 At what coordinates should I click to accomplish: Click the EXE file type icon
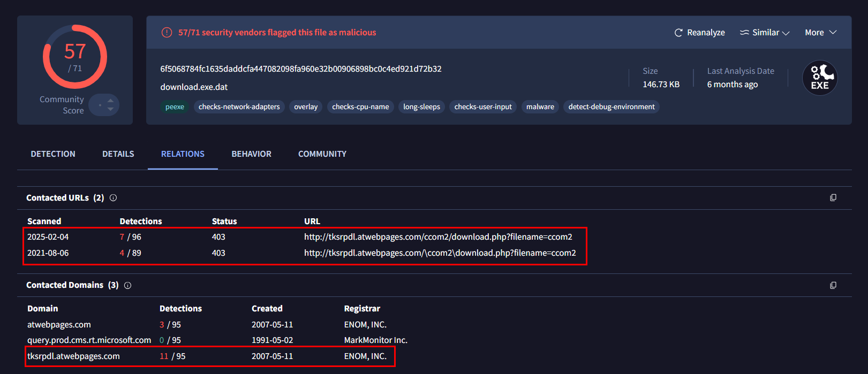click(819, 78)
